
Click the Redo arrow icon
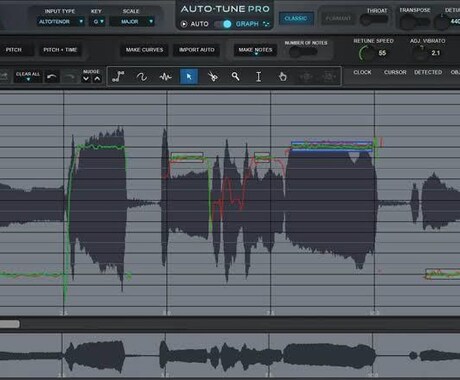tap(70, 77)
